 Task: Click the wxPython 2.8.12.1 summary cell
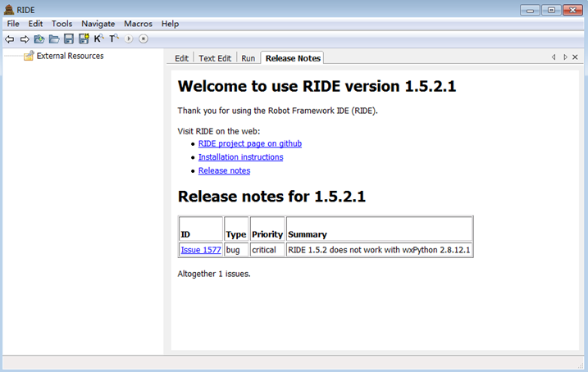tap(379, 250)
